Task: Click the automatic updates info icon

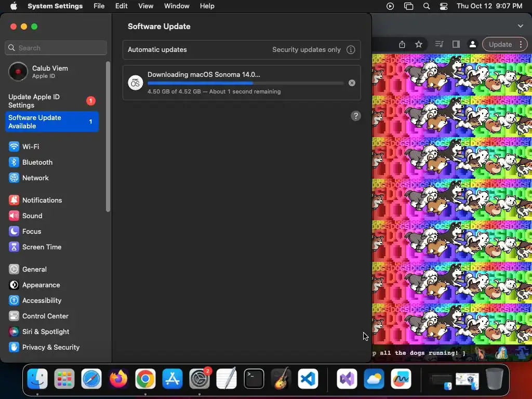Action: [351, 50]
